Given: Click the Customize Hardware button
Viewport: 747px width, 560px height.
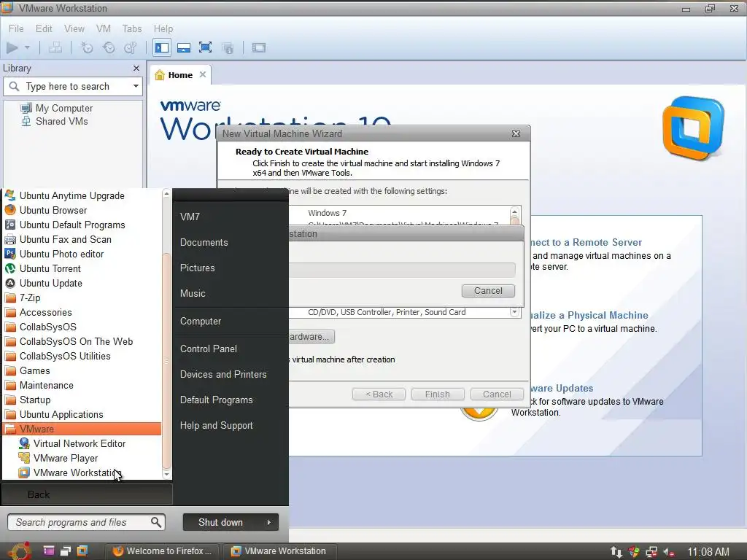Looking at the screenshot, I should [311, 337].
